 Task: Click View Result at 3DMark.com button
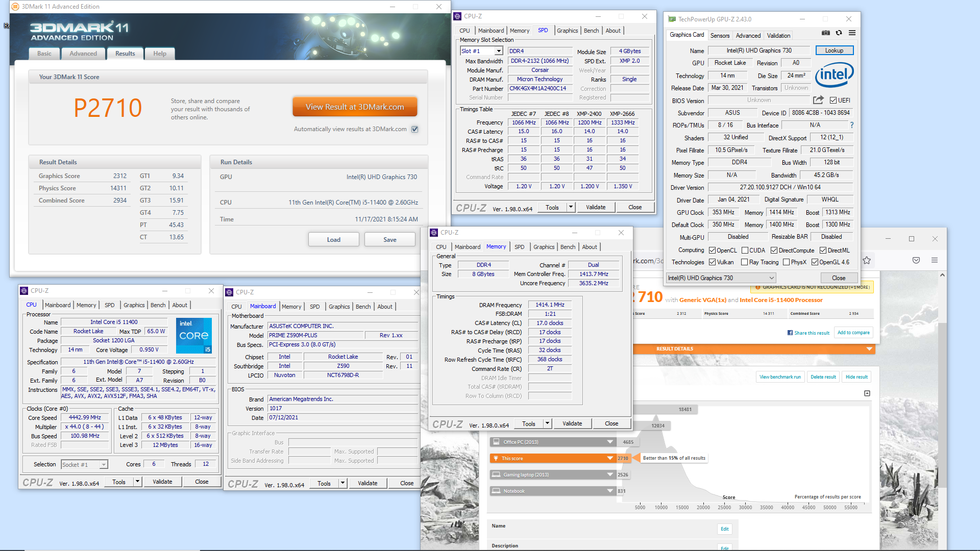click(355, 107)
